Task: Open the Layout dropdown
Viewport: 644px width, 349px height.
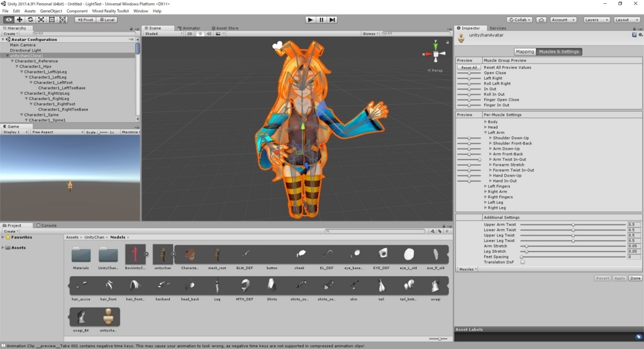Action: pyautogui.click(x=626, y=19)
